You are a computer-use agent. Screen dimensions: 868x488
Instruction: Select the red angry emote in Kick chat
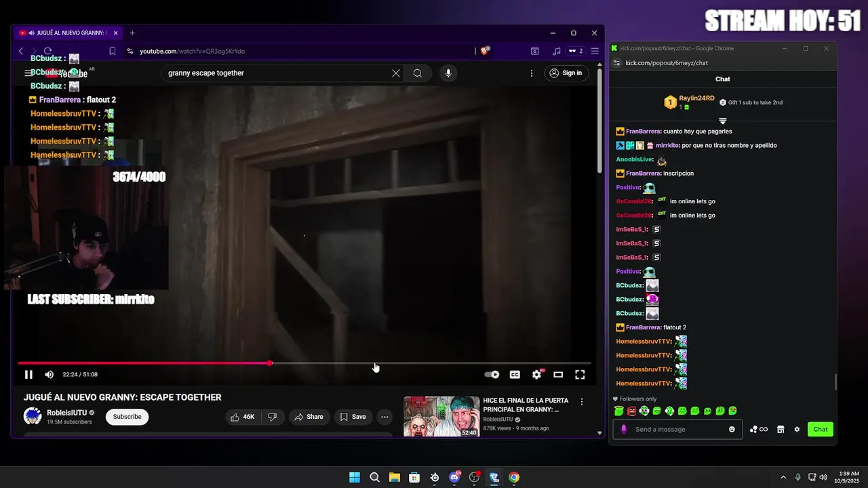(631, 411)
